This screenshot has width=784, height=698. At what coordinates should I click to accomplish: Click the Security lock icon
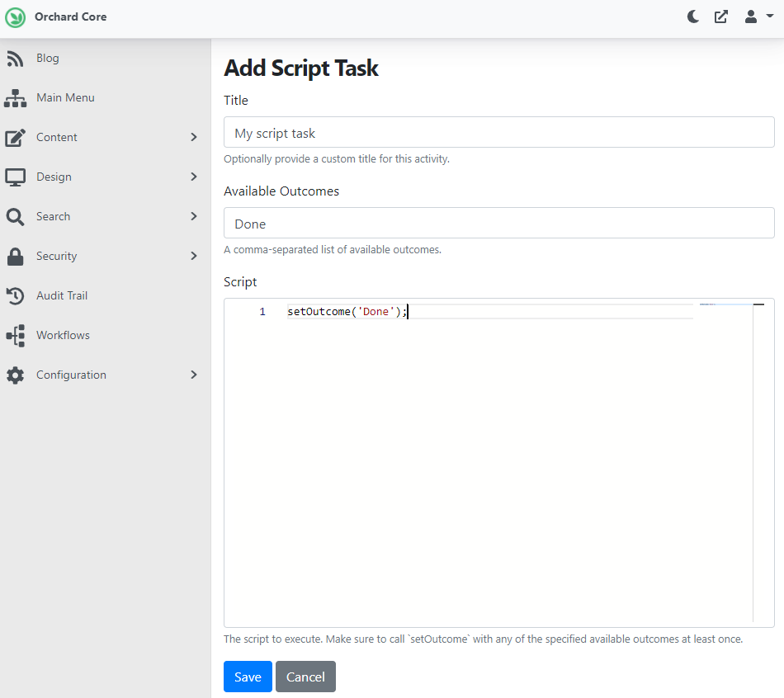point(15,257)
